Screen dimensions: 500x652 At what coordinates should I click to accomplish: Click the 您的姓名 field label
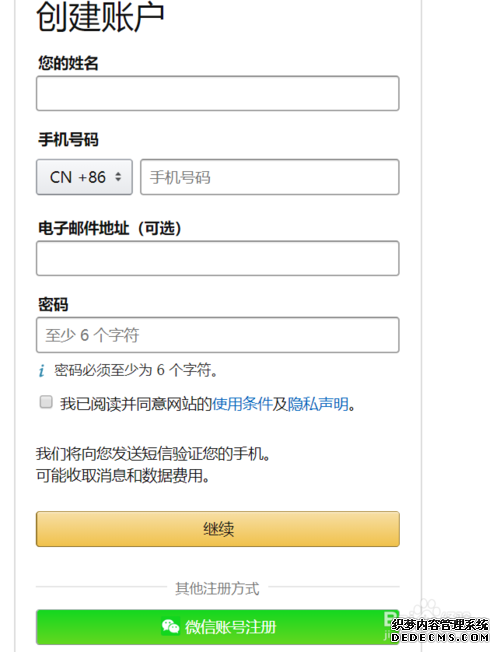click(68, 63)
